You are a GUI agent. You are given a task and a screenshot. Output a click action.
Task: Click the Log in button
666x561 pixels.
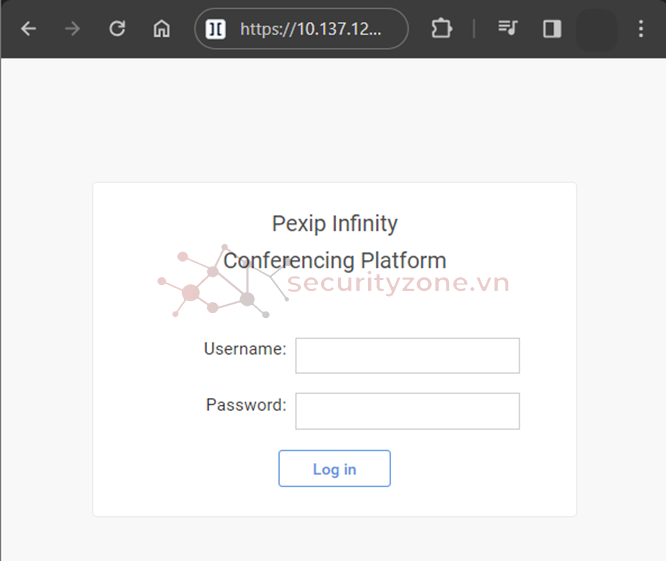click(x=334, y=468)
